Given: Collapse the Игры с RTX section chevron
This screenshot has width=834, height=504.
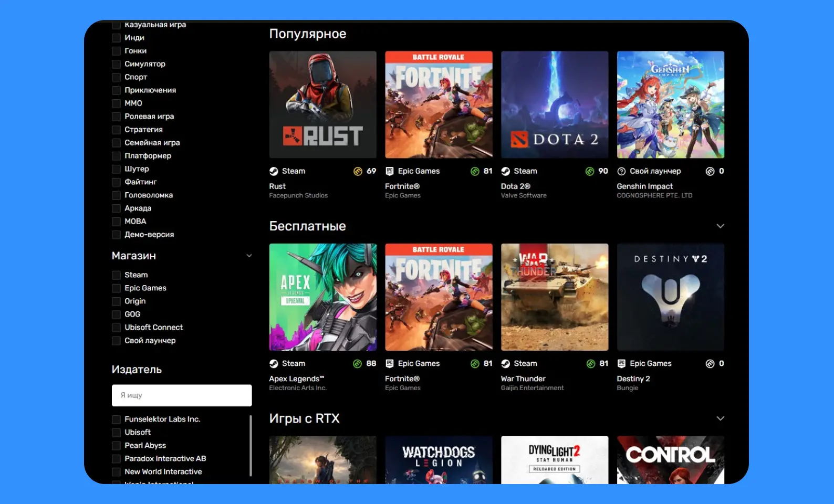Looking at the screenshot, I should click(x=720, y=418).
